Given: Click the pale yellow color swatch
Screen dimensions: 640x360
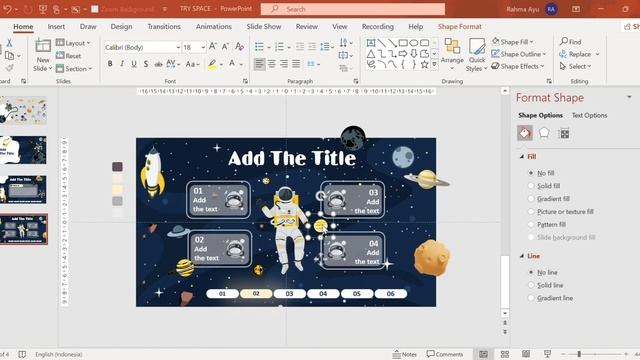Looking at the screenshot, I should click(117, 190).
